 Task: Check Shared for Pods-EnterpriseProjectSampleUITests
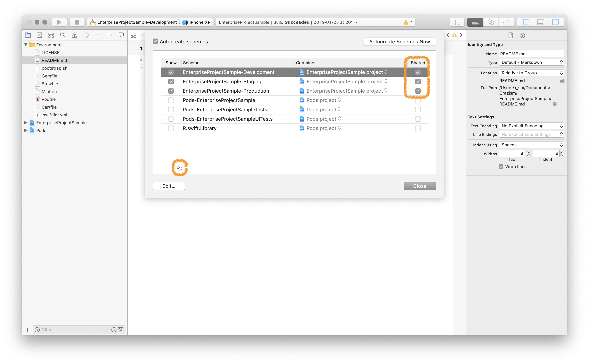coord(418,119)
